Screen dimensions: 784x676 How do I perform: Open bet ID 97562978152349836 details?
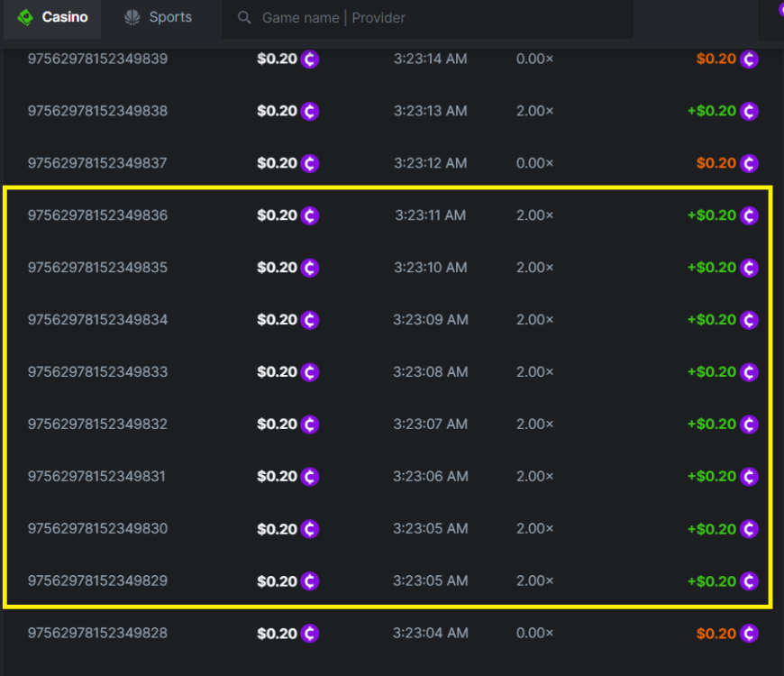[x=97, y=215]
